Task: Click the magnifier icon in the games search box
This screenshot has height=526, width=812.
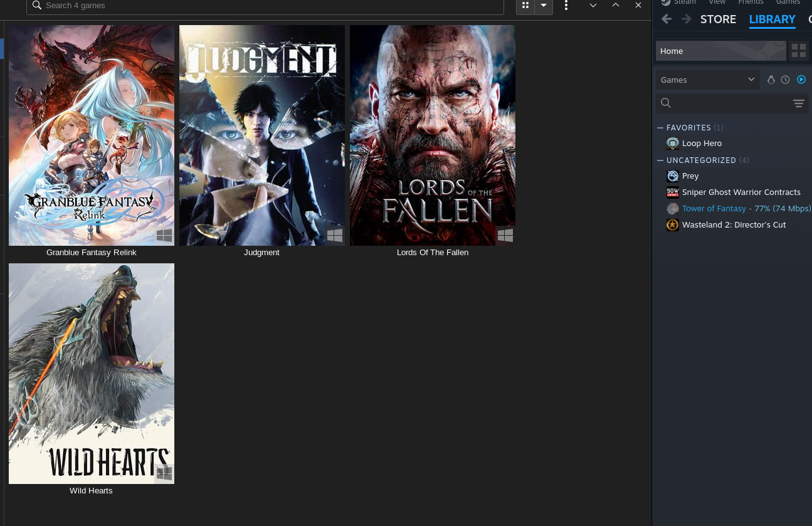Action: pos(36,6)
